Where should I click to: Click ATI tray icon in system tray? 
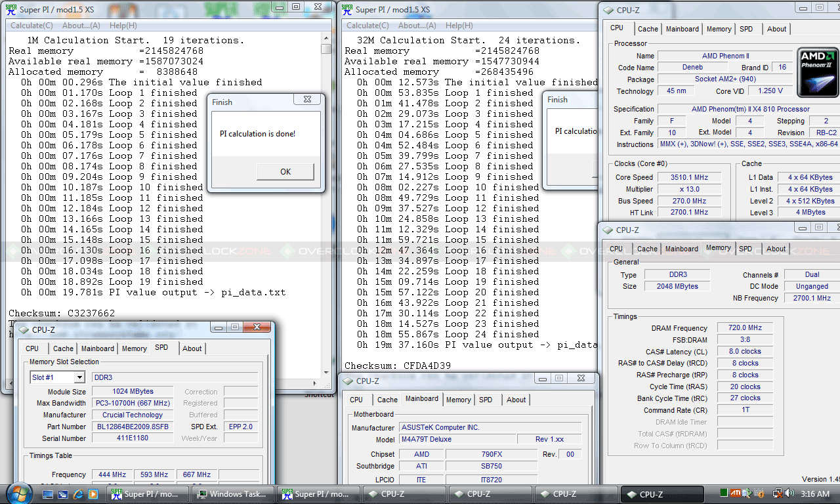tap(736, 493)
